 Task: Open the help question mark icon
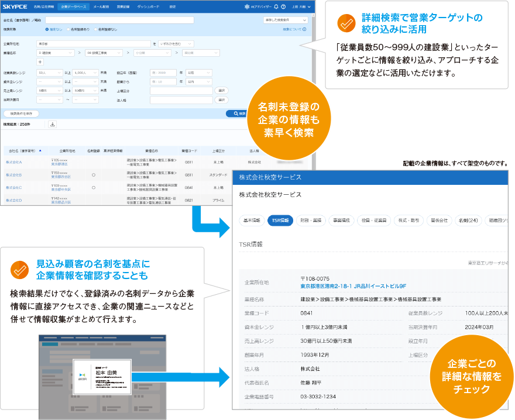click(284, 6)
